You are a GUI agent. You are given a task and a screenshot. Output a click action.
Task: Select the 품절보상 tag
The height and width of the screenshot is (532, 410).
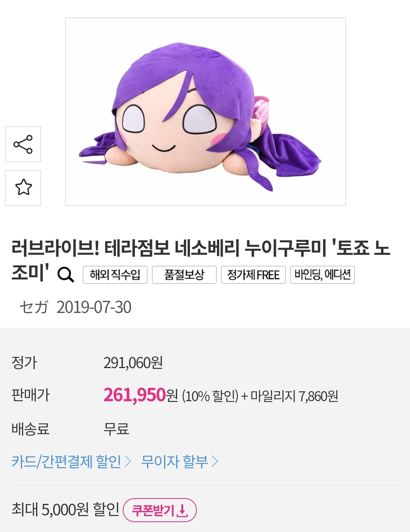tap(184, 275)
